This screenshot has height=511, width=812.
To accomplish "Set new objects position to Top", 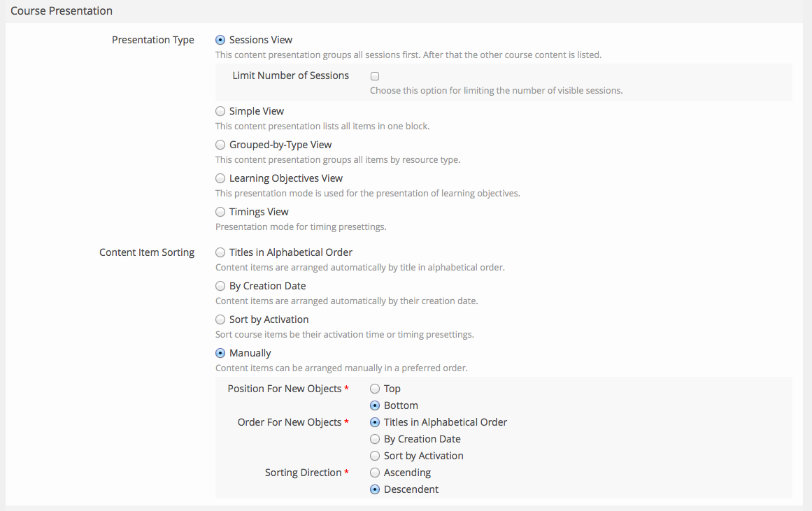I will tap(375, 389).
